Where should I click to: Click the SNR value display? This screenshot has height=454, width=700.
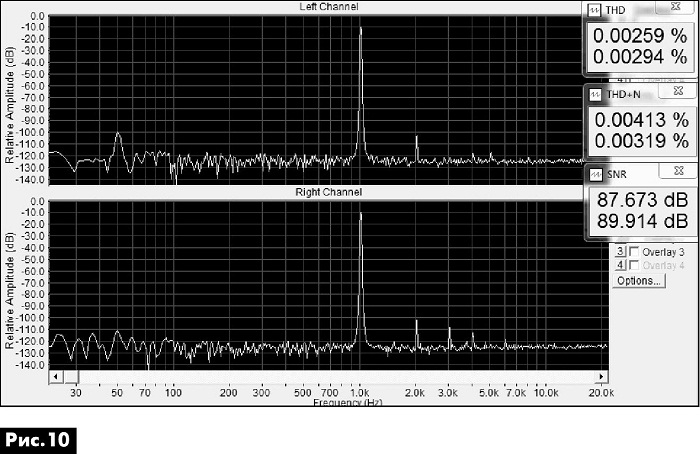coord(642,210)
